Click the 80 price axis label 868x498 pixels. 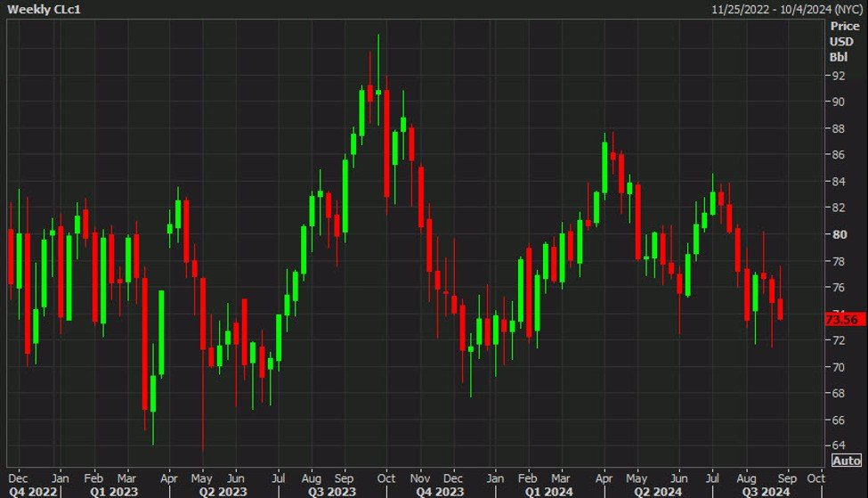click(x=839, y=234)
